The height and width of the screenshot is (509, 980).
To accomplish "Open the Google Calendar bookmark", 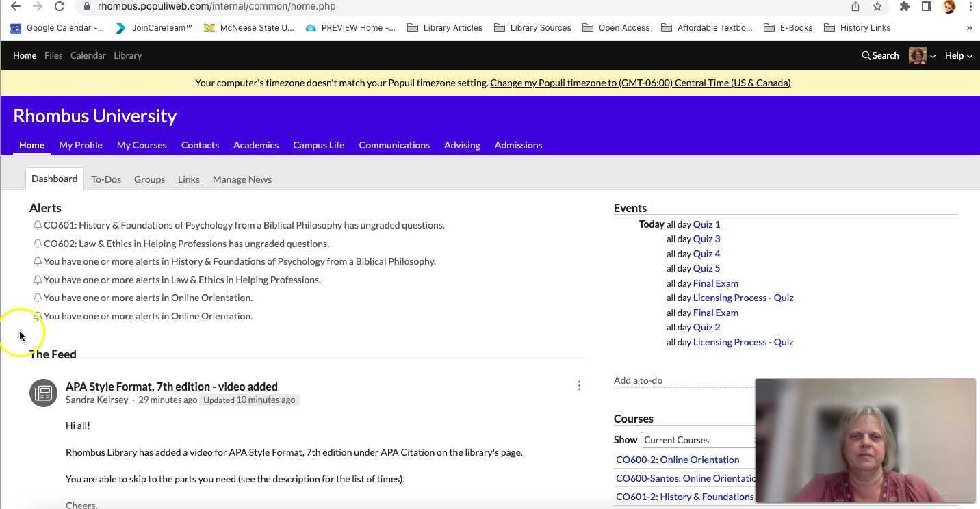I will click(57, 28).
